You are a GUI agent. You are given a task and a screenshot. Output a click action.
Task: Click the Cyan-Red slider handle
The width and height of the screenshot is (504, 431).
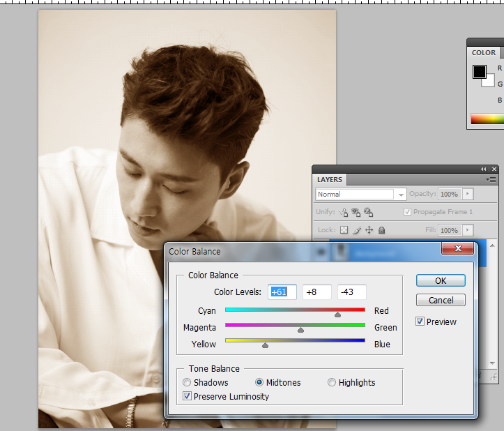pyautogui.click(x=337, y=315)
